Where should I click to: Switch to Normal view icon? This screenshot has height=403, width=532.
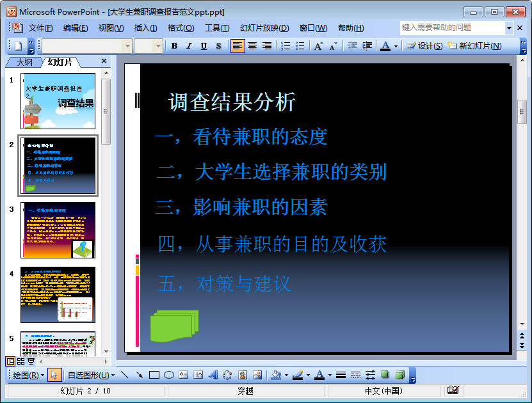tap(10, 361)
